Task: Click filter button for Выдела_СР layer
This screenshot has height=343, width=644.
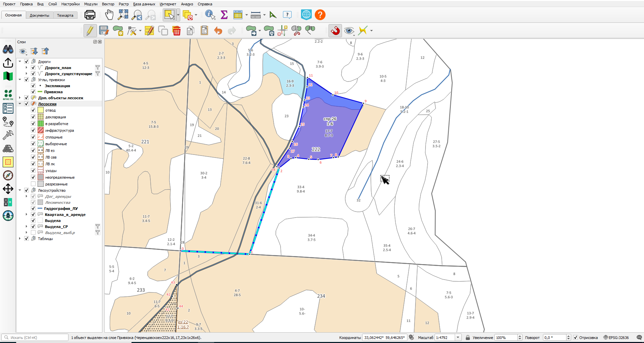Action: 98,227
